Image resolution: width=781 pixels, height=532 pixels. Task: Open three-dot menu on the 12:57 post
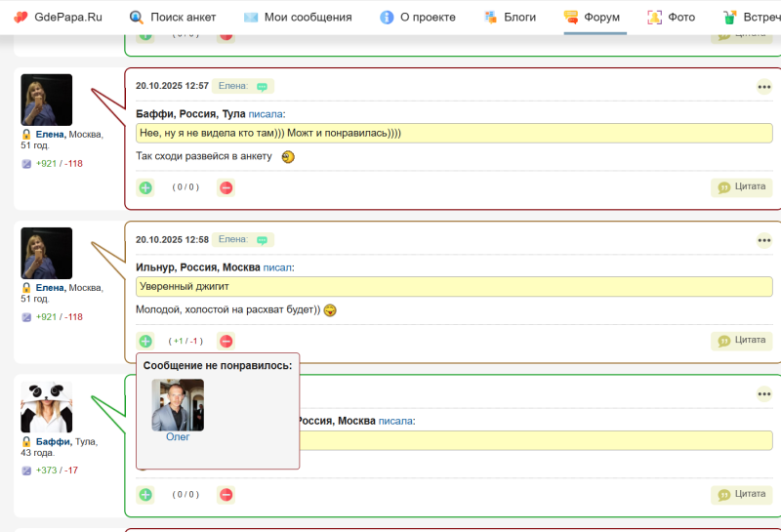pos(764,87)
